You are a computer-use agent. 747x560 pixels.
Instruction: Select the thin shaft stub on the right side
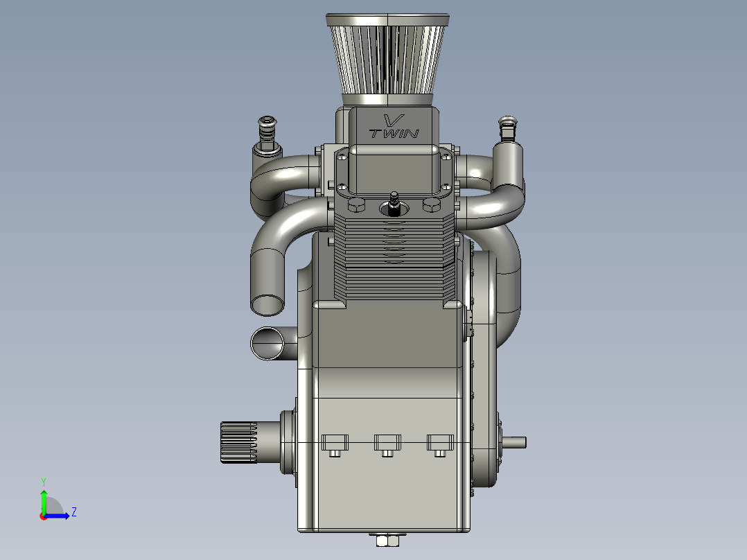point(513,442)
